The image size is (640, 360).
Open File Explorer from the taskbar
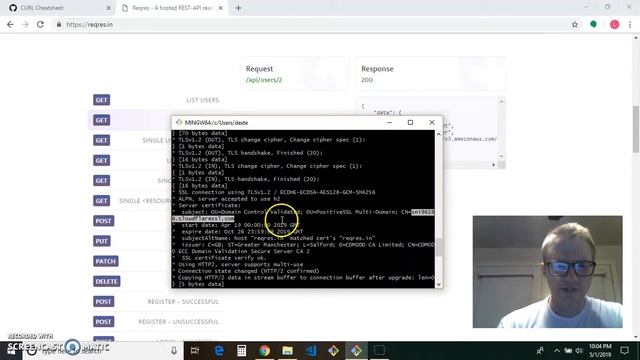(287, 351)
